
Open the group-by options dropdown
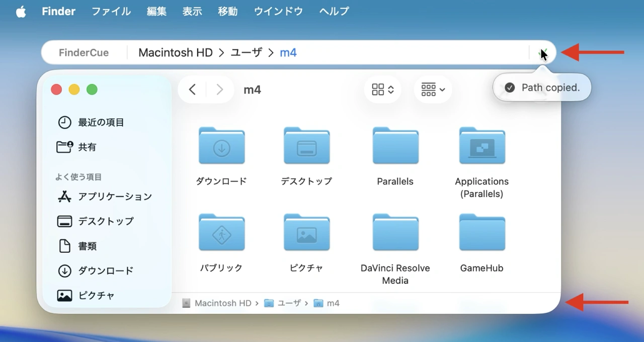click(433, 90)
